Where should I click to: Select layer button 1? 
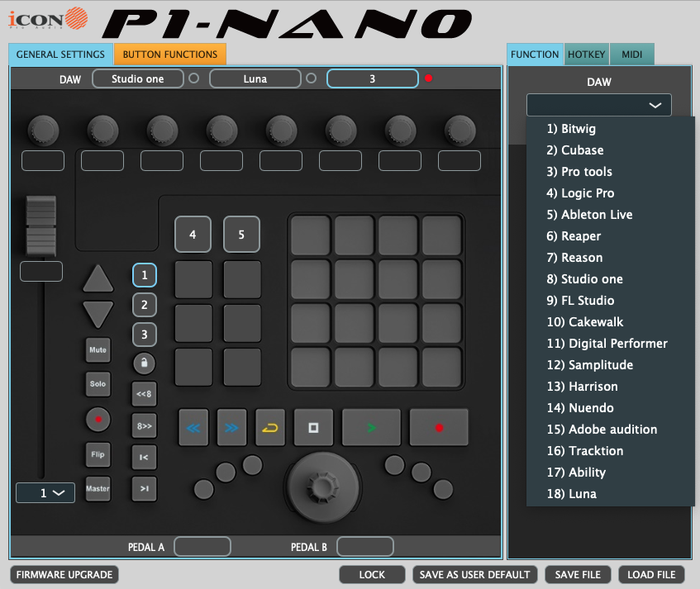pyautogui.click(x=145, y=275)
